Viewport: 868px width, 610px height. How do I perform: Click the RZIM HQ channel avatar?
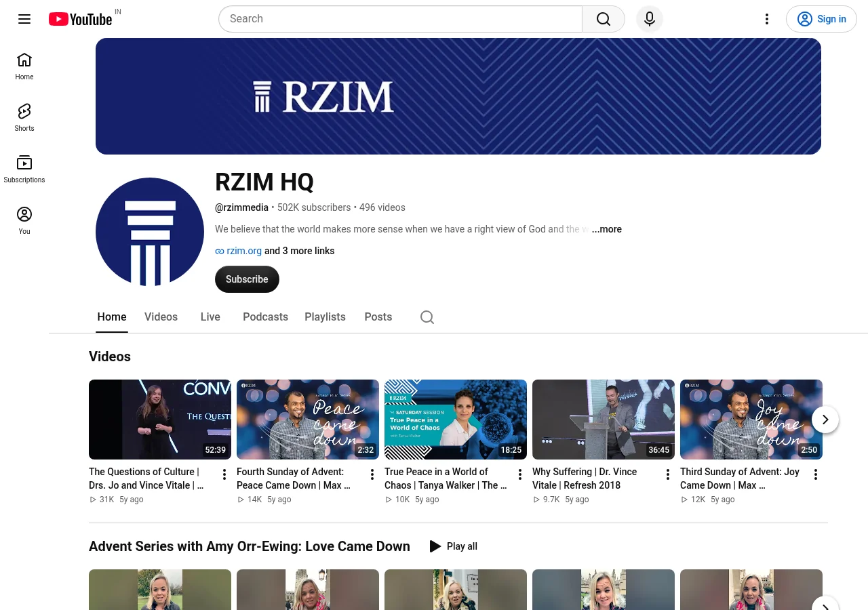(150, 232)
